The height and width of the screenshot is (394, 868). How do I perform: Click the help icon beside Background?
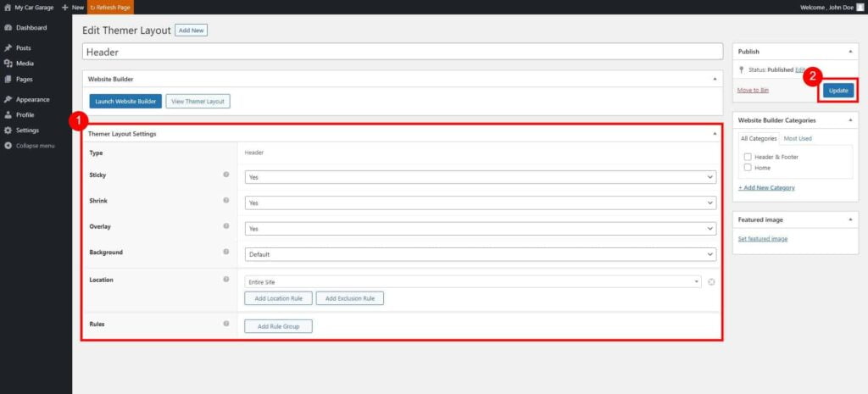tap(226, 252)
